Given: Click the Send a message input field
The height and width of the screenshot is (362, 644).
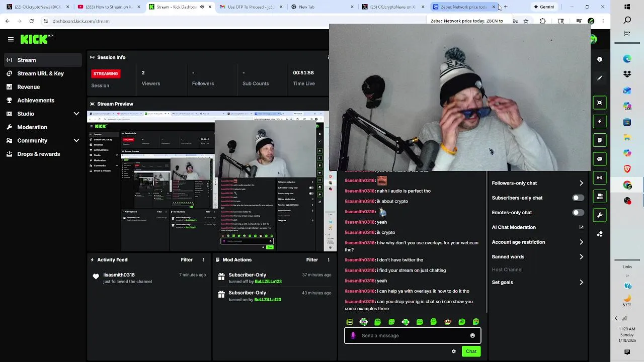Looking at the screenshot, I should coord(413,335).
